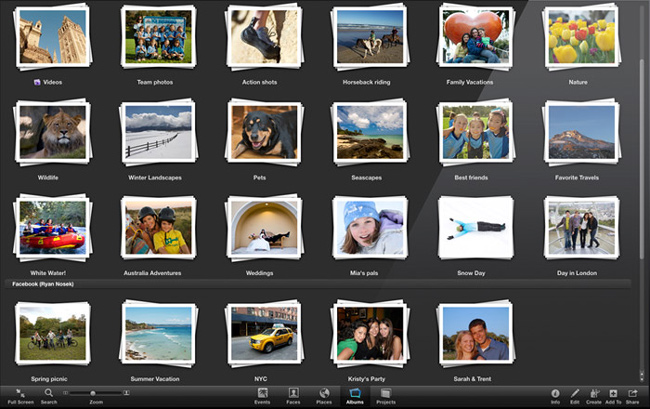The image size is (650, 409).
Task: Click the Add To icon
Action: tap(613, 393)
